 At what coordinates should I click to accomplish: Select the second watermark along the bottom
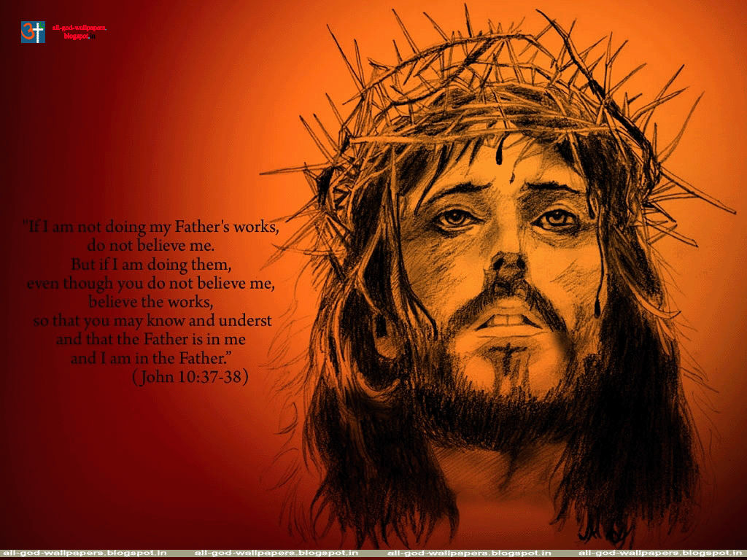(277, 552)
